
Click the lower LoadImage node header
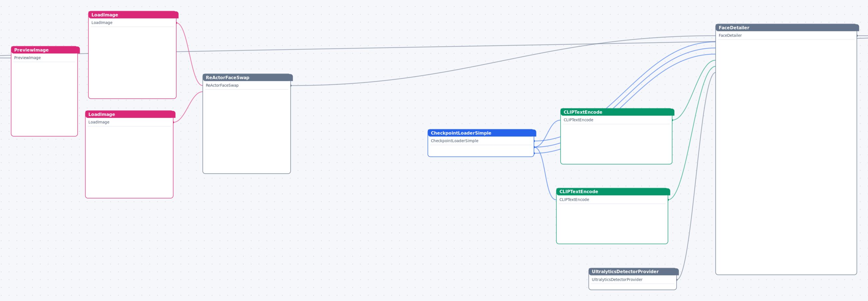pos(130,114)
